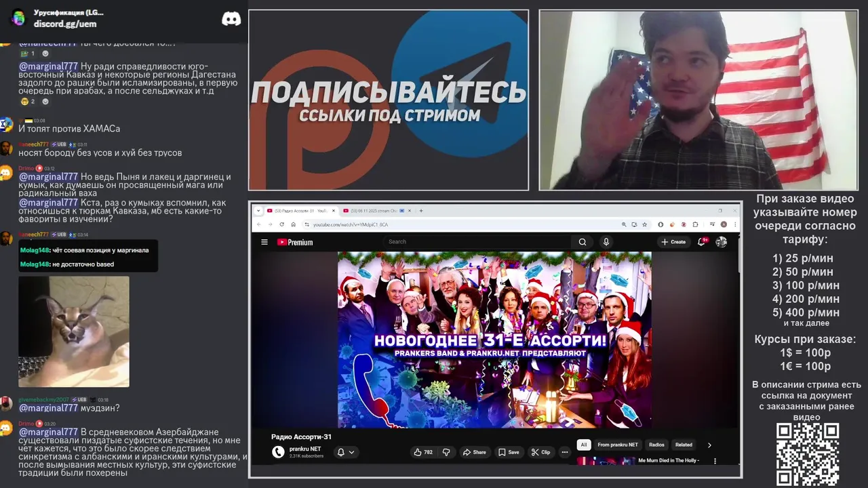Open the Discord logo icon
This screenshot has height=488, width=868.
click(231, 19)
